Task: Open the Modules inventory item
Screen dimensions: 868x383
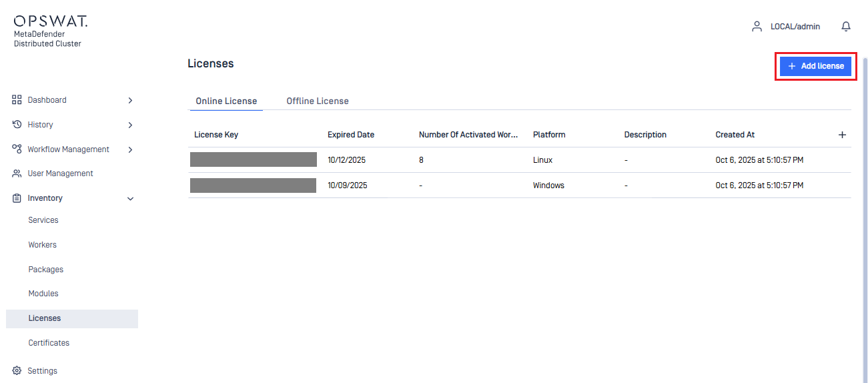Action: pos(43,294)
